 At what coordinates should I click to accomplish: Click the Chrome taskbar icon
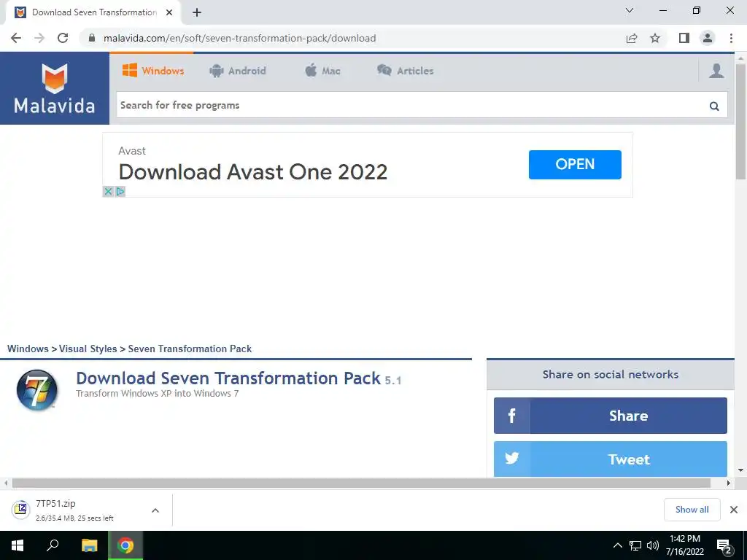coord(125,545)
